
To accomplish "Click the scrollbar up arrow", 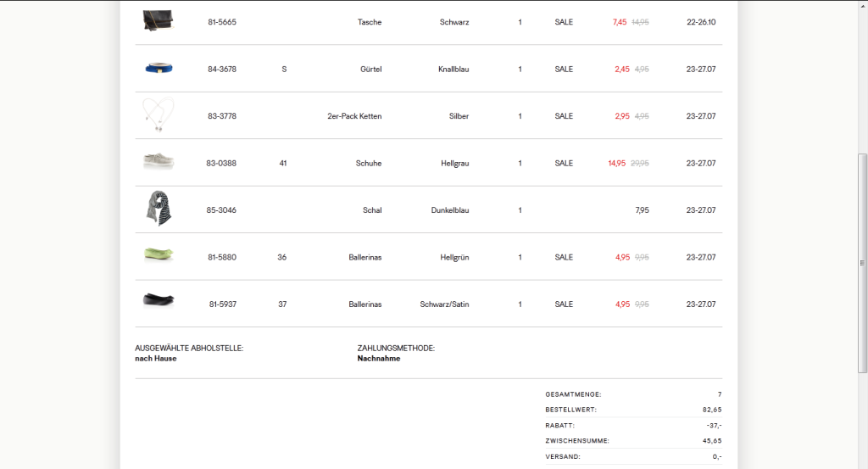I will click(x=862, y=5).
